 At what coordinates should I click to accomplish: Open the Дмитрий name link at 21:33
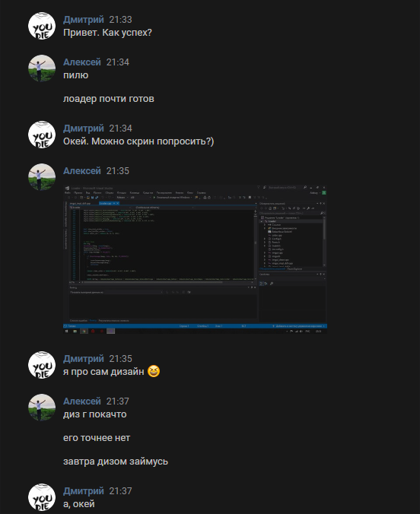pyautogui.click(x=84, y=19)
